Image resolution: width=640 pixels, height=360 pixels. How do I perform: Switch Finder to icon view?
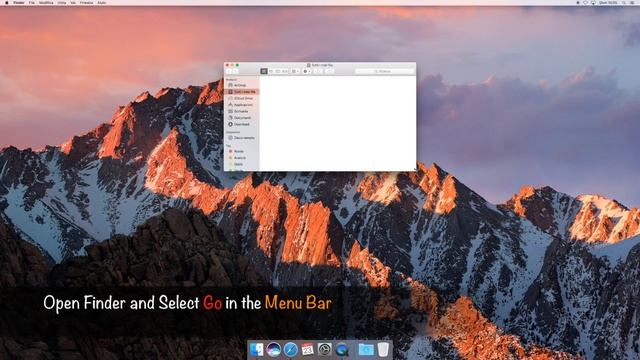point(264,71)
